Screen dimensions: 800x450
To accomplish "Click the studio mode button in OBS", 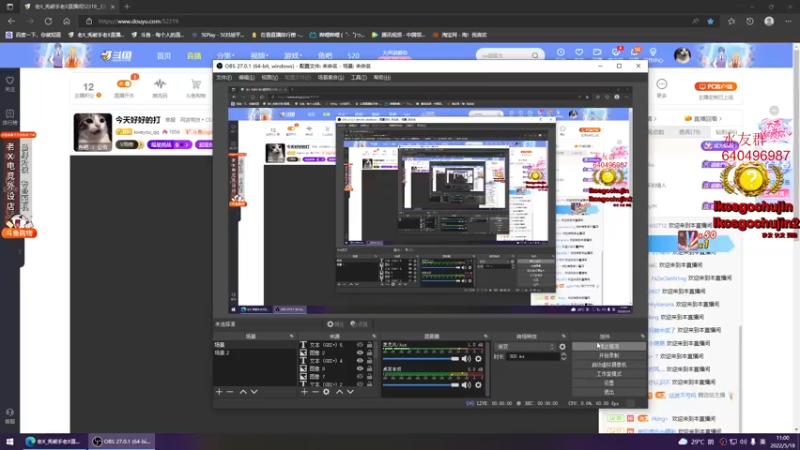I will tap(609, 374).
